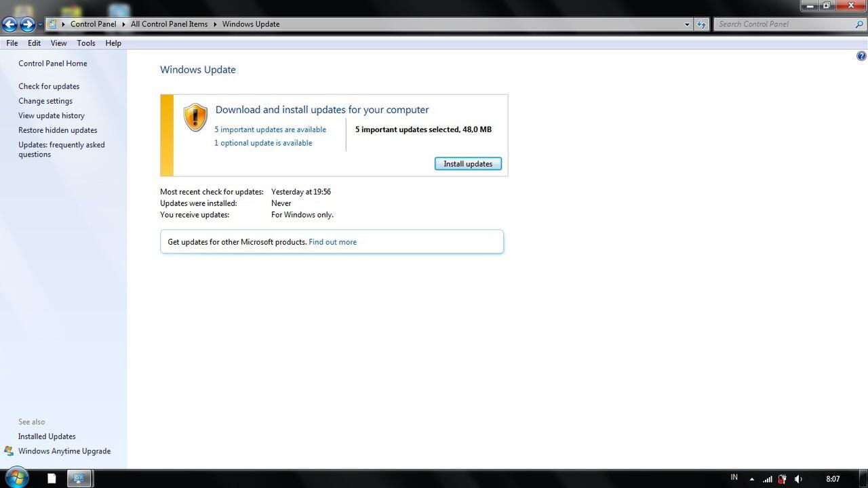Viewport: 868px width, 488px height.
Task: Open Change settings link
Action: click(45, 101)
